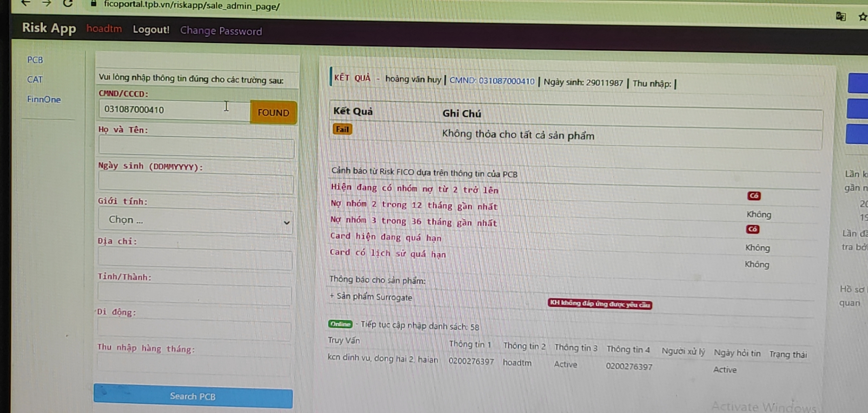Reload the page with refresh icon
Image resolution: width=868 pixels, height=413 pixels.
point(68,3)
